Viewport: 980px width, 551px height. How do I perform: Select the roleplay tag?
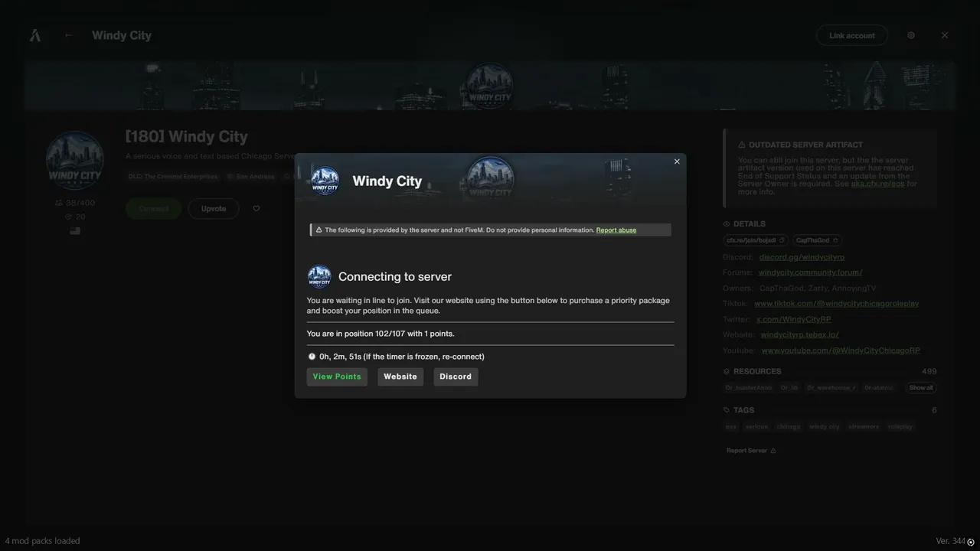coord(900,427)
